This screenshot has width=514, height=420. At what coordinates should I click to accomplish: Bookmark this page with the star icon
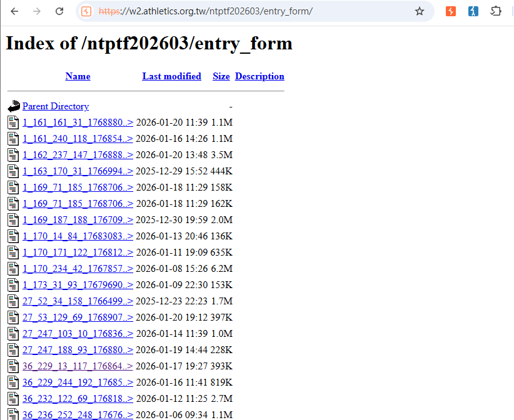point(420,11)
